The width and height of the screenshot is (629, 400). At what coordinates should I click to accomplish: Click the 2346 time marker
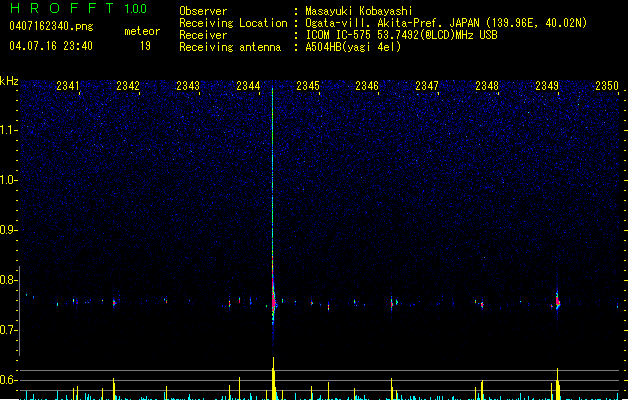[x=367, y=86]
